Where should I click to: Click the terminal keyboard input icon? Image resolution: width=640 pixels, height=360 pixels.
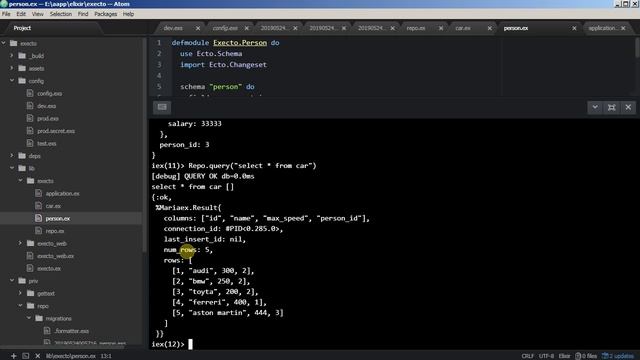pyautogui.click(x=162, y=107)
